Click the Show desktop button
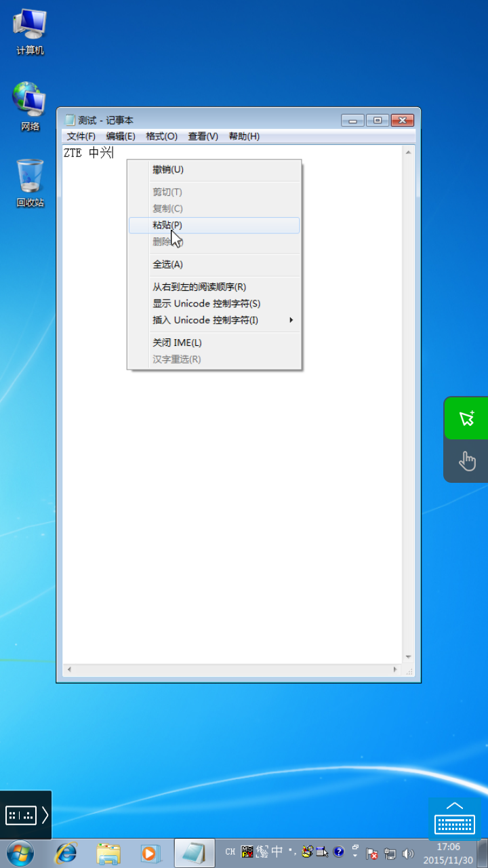Image resolution: width=488 pixels, height=868 pixels. (x=482, y=853)
